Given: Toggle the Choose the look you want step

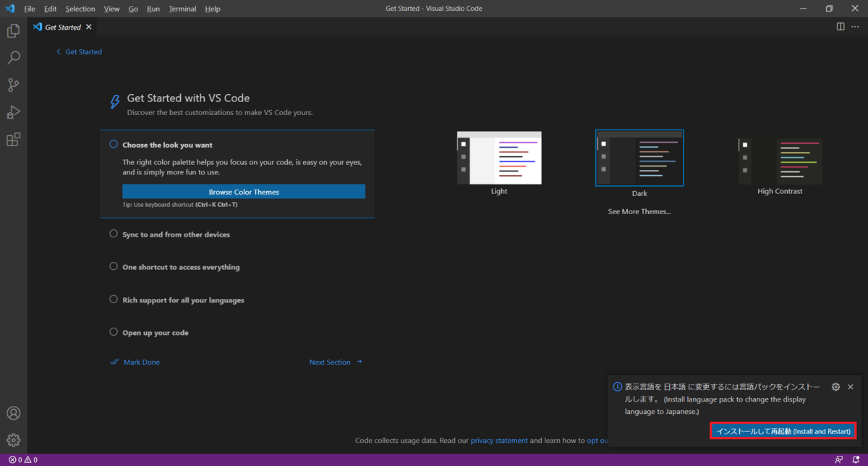Looking at the screenshot, I should point(114,144).
